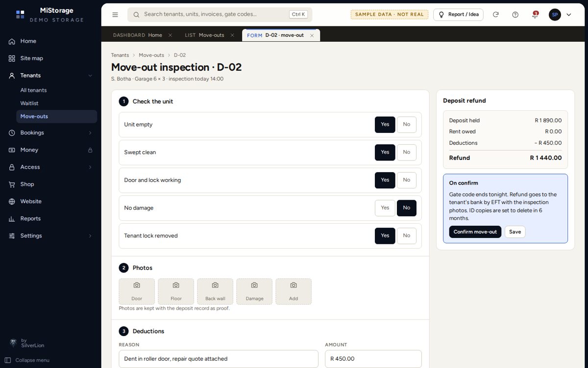Go to Tenants breadcrumb link

click(x=120, y=55)
